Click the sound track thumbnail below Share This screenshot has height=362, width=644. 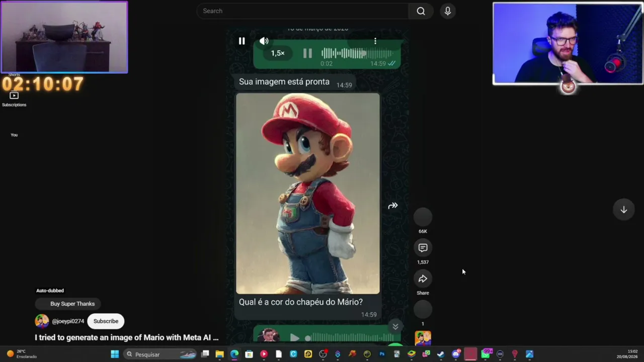pos(423,338)
